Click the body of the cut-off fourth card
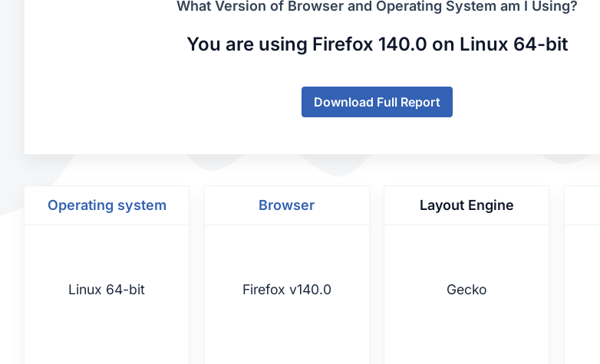This screenshot has height=364, width=600. 583,291
